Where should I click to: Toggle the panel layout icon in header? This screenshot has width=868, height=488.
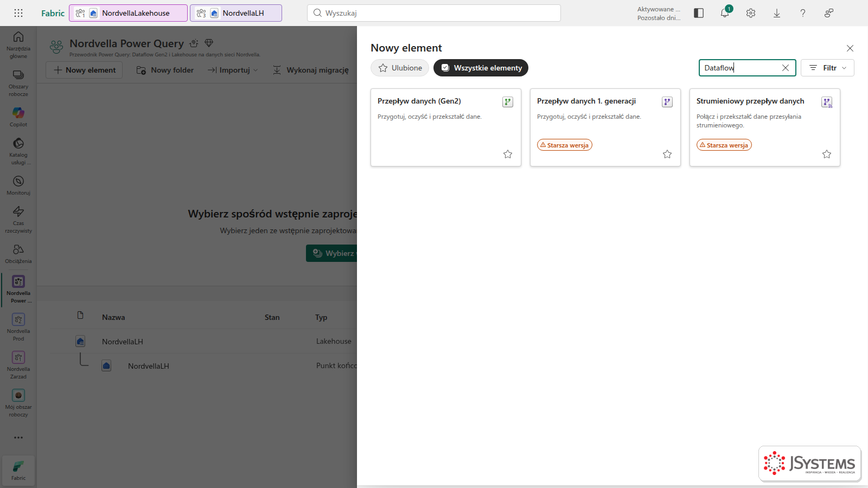pos(699,13)
